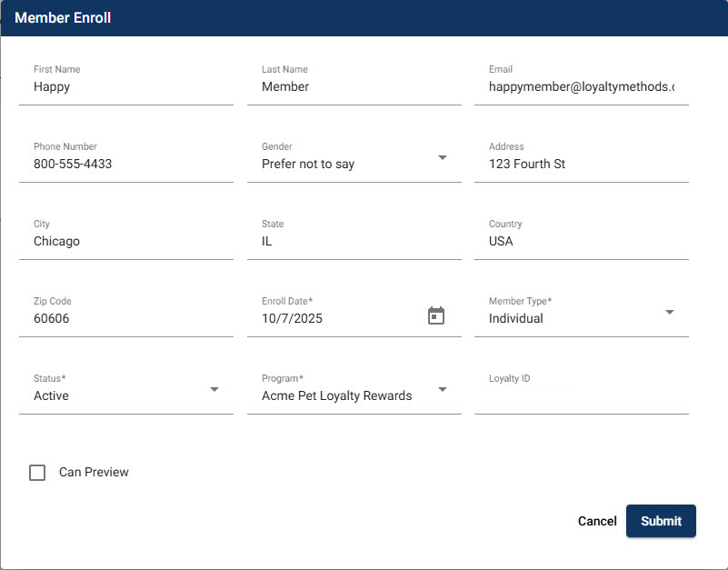Click the empty Loyalty ID field
The height and width of the screenshot is (570, 728).
click(581, 396)
